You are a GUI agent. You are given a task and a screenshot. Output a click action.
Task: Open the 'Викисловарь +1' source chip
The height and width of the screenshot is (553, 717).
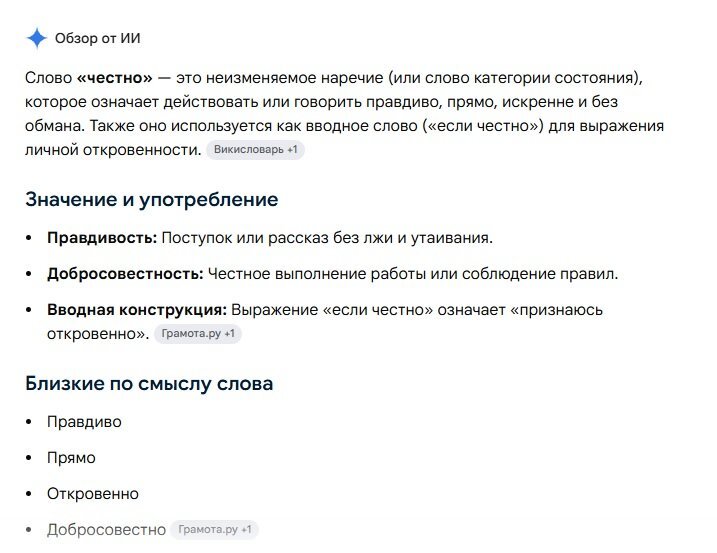click(x=255, y=150)
